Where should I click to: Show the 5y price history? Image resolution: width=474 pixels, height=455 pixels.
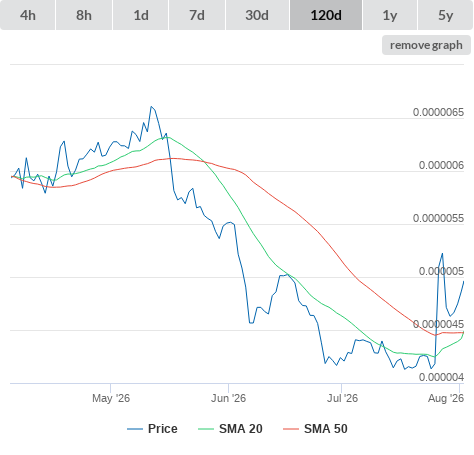[x=445, y=15]
